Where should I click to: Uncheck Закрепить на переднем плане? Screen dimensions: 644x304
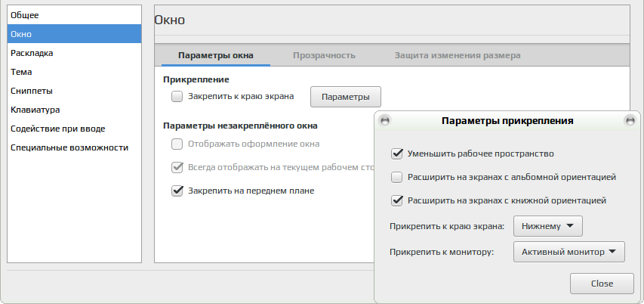tap(177, 191)
